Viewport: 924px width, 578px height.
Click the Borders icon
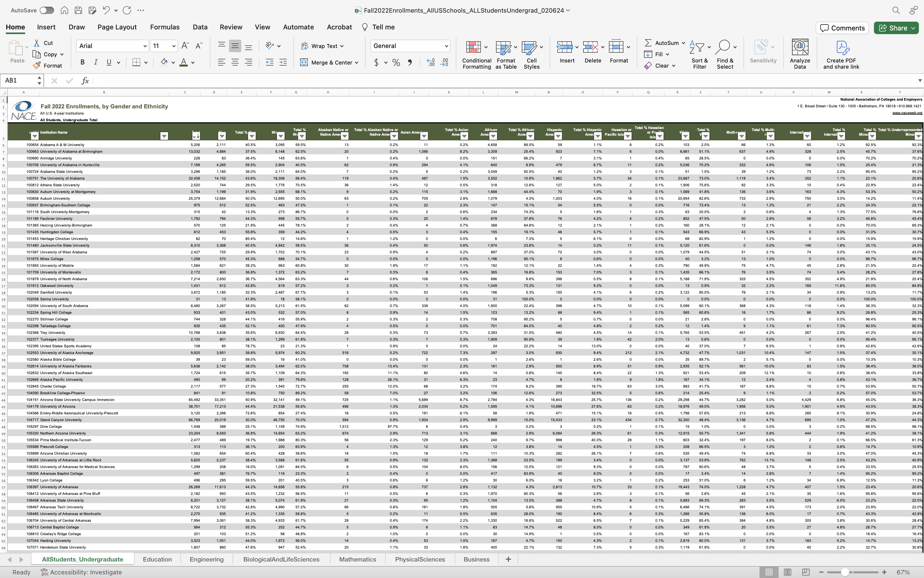pos(136,62)
